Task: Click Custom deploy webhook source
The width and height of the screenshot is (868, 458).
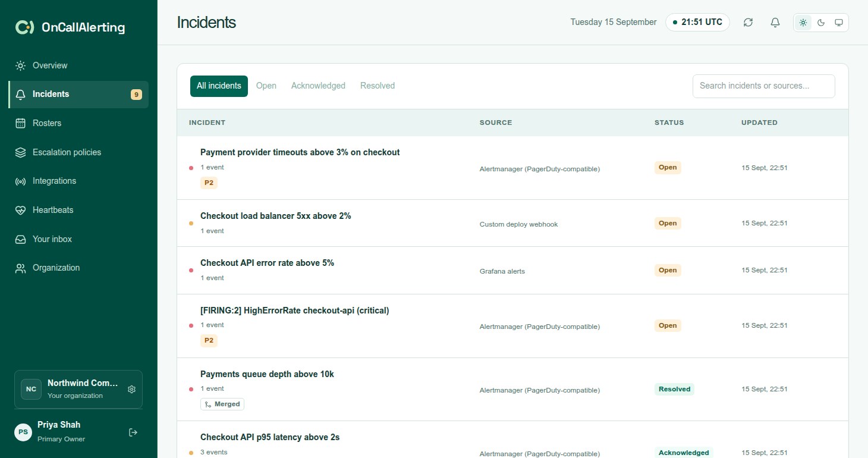Action: pos(518,224)
